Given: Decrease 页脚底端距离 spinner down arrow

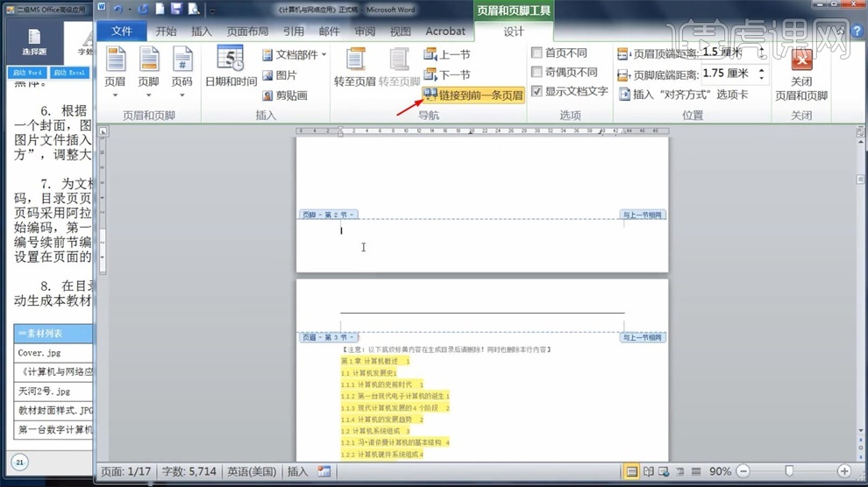Looking at the screenshot, I should pos(762,78).
